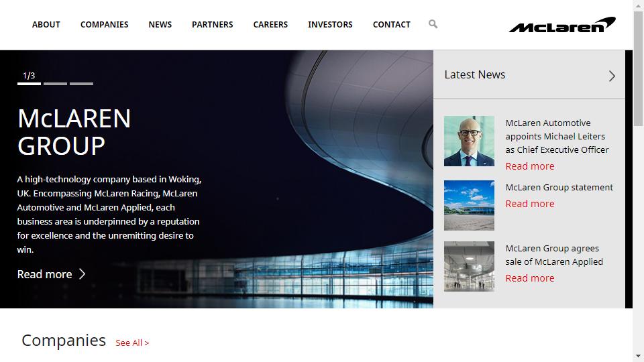Click See All companies link

click(x=132, y=343)
